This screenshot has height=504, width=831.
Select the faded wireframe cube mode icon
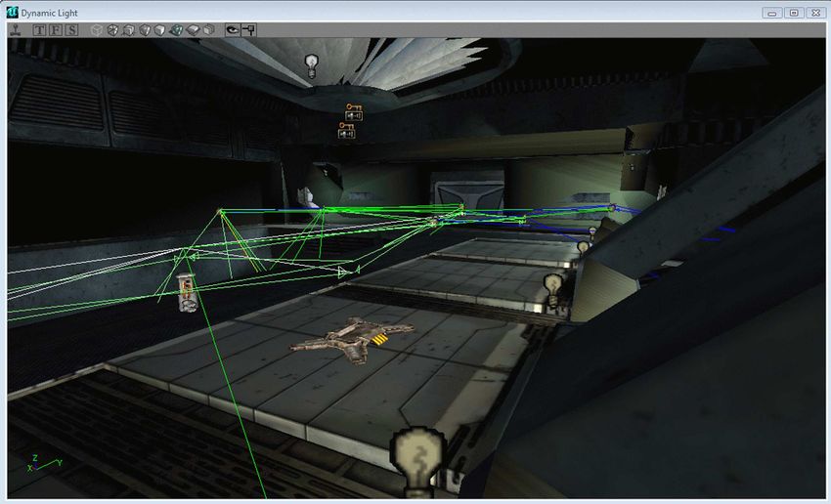(97, 30)
